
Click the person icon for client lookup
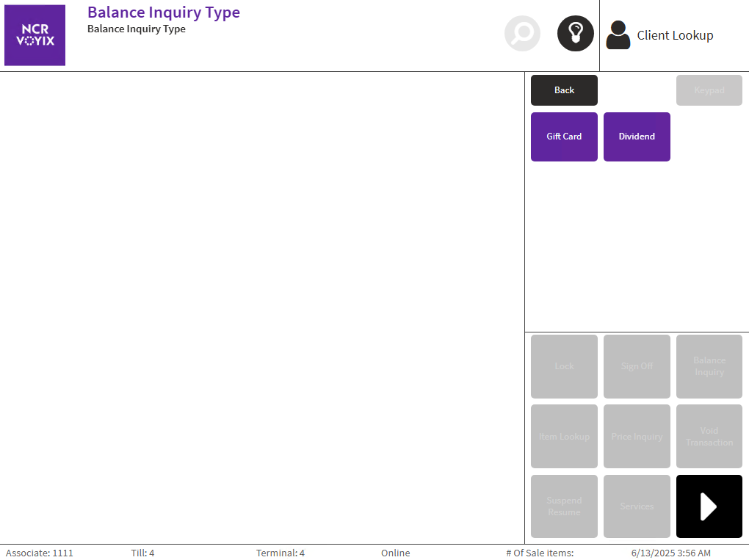pyautogui.click(x=618, y=35)
